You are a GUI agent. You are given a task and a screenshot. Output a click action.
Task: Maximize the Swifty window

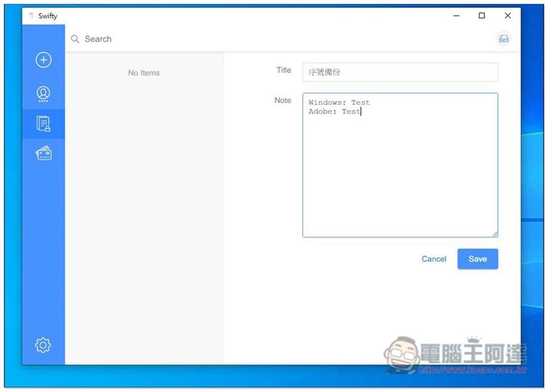point(482,16)
